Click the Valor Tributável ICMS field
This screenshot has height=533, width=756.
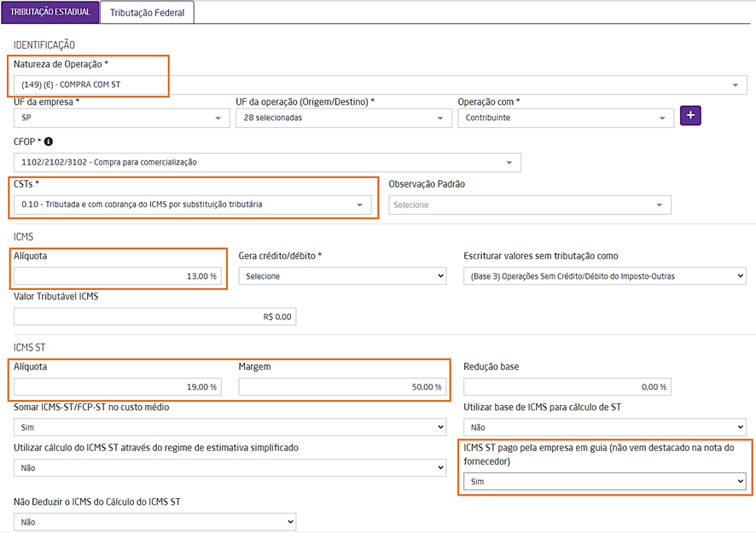tap(154, 316)
